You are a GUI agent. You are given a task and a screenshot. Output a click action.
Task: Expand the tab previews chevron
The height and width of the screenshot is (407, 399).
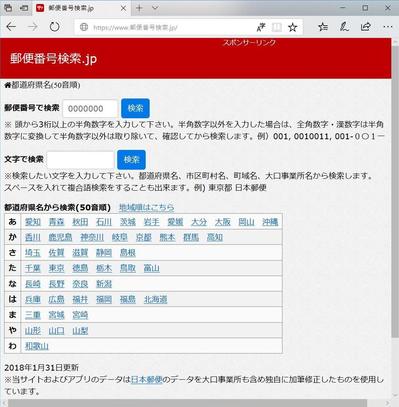[155, 8]
